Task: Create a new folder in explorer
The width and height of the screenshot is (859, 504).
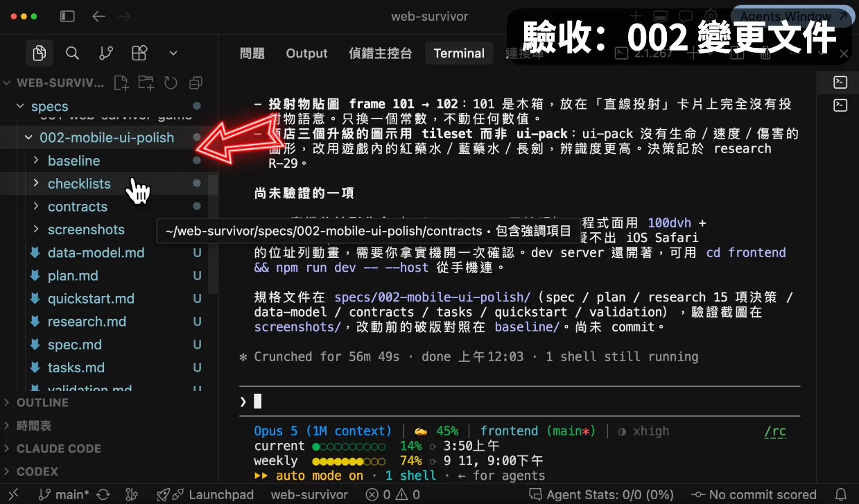Action: point(146,83)
